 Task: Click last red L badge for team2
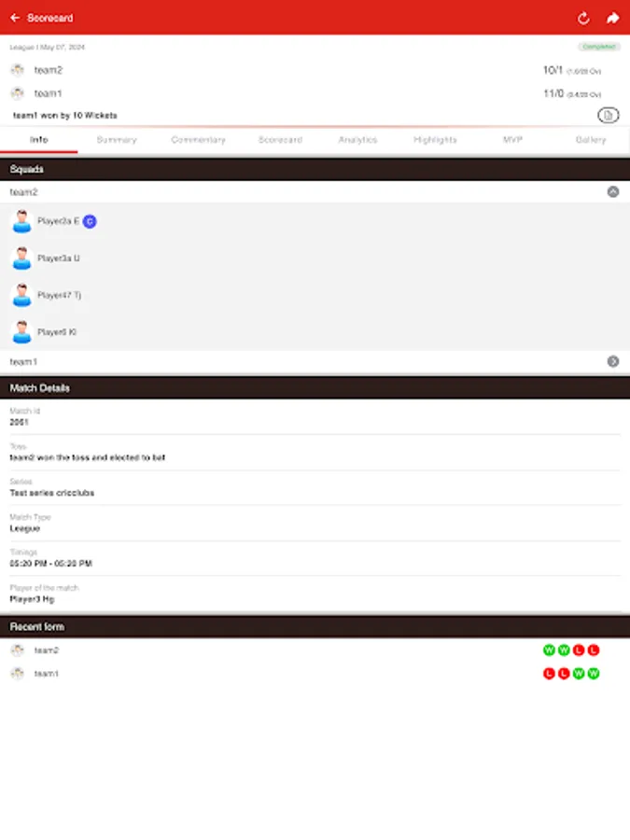(593, 651)
